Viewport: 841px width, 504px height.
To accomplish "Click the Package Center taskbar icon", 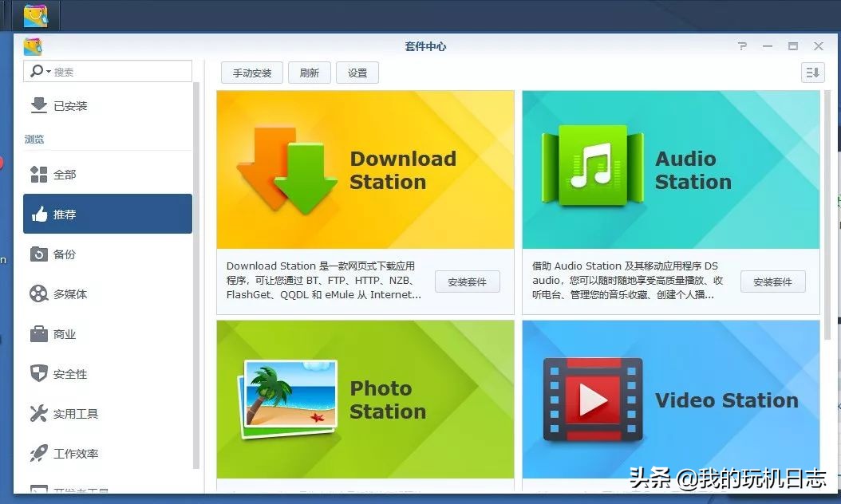I will tap(37, 14).
